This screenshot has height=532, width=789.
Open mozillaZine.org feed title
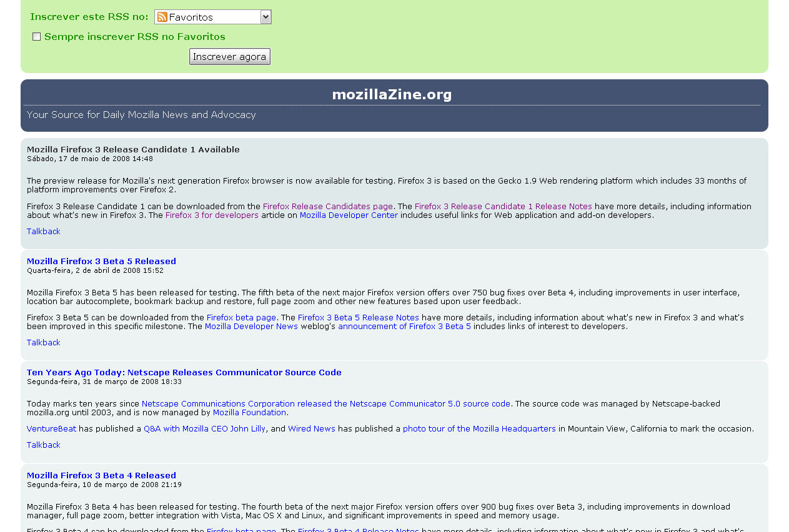pyautogui.click(x=392, y=94)
